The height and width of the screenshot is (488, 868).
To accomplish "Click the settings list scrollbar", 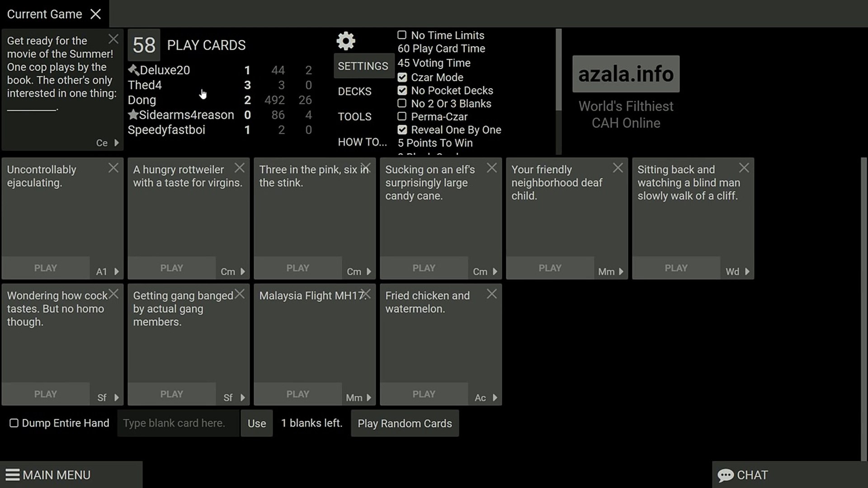I will point(559,70).
